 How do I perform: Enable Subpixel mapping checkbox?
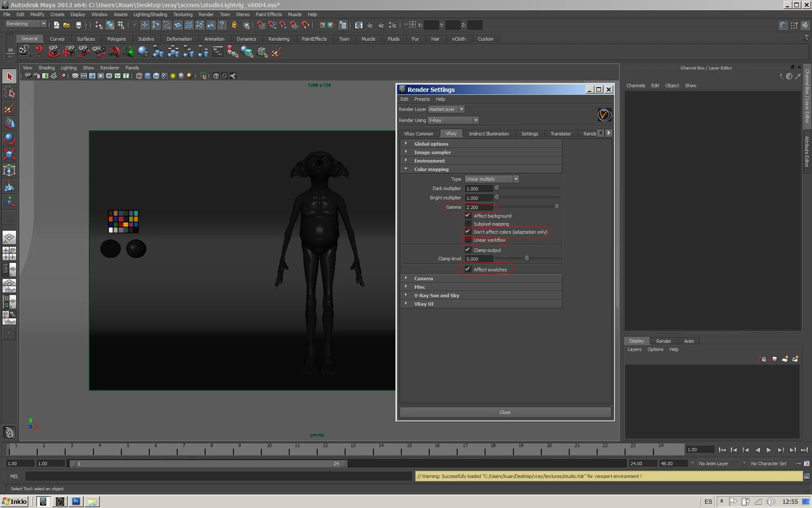[468, 224]
